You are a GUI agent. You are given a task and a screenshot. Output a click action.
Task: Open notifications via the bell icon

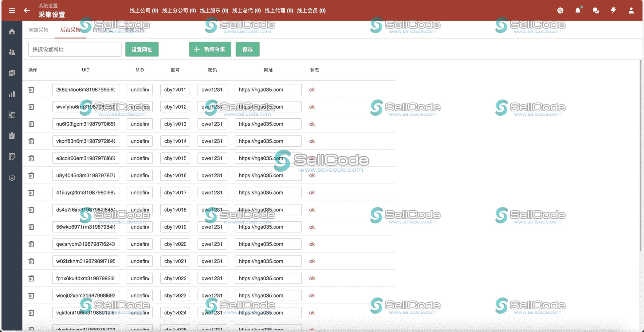[x=578, y=10]
